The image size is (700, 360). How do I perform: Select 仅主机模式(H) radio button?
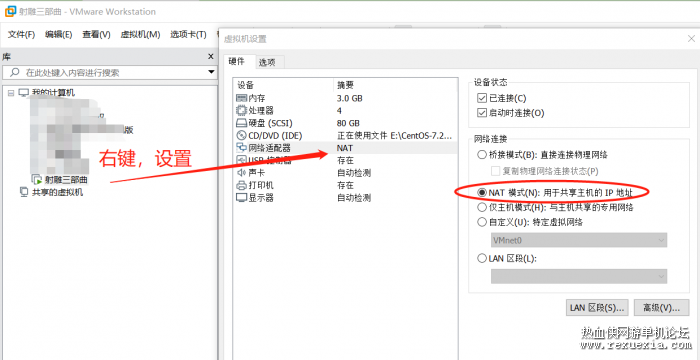tap(481, 207)
